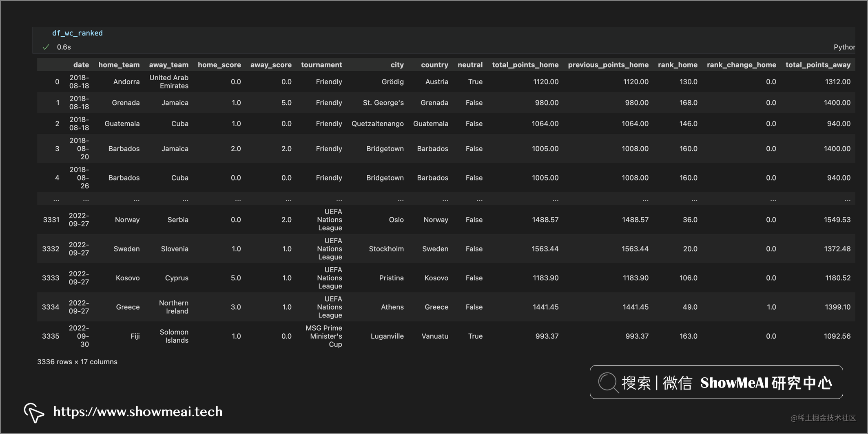Image resolution: width=868 pixels, height=434 pixels.
Task: Click the Quetzaltenango city cell
Action: (x=378, y=123)
